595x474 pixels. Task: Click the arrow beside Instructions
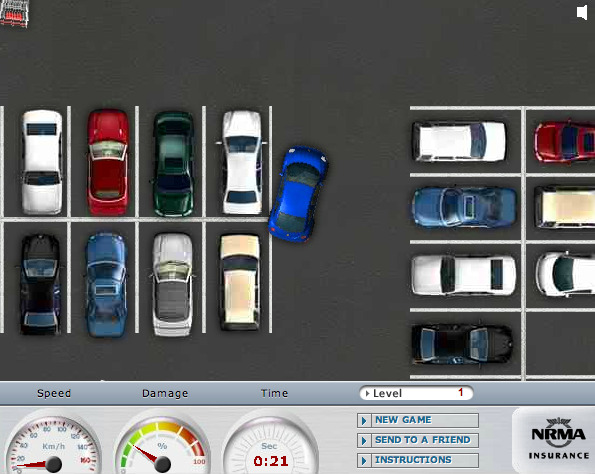click(x=364, y=461)
